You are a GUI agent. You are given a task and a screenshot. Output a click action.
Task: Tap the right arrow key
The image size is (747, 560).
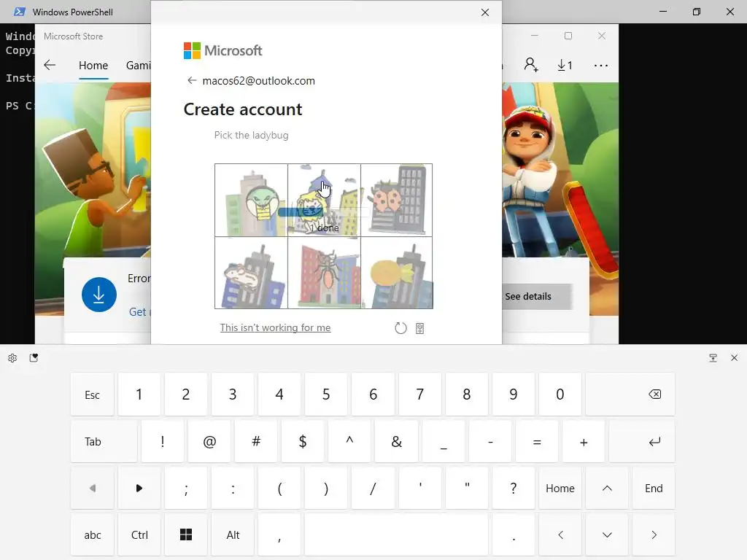point(654,534)
